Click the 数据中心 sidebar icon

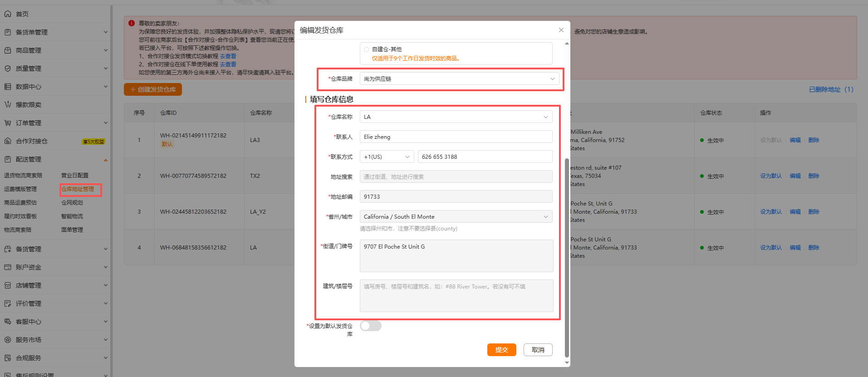pyautogui.click(x=8, y=87)
